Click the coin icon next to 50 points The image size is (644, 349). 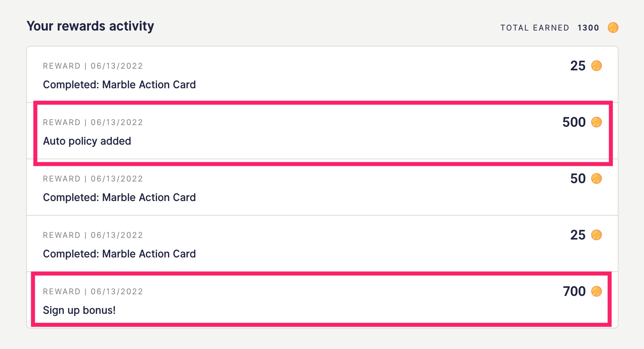(597, 178)
